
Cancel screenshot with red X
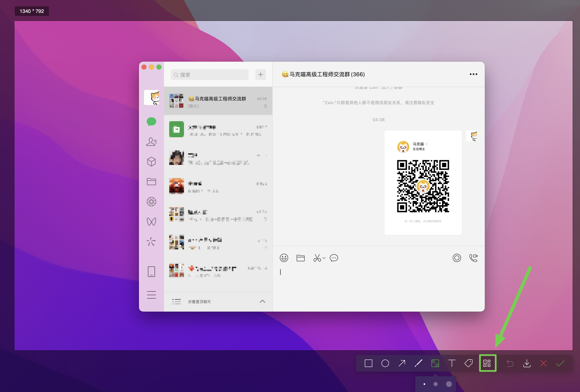(543, 363)
